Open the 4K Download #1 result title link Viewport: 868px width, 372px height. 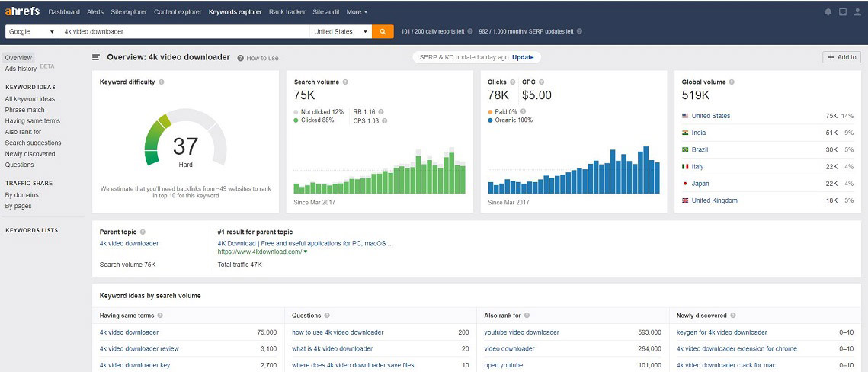click(x=306, y=243)
